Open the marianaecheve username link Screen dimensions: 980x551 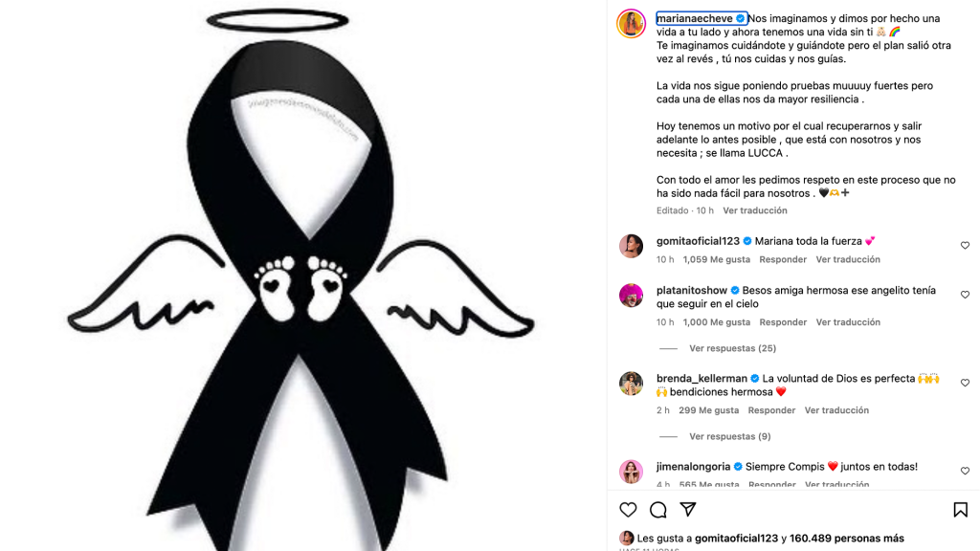coord(695,19)
